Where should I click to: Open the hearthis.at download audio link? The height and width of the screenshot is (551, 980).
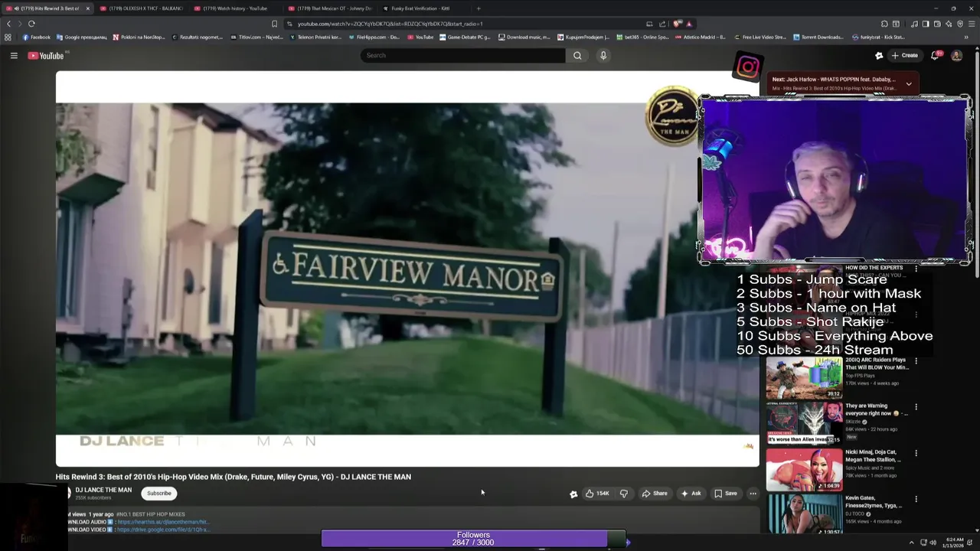(x=163, y=522)
